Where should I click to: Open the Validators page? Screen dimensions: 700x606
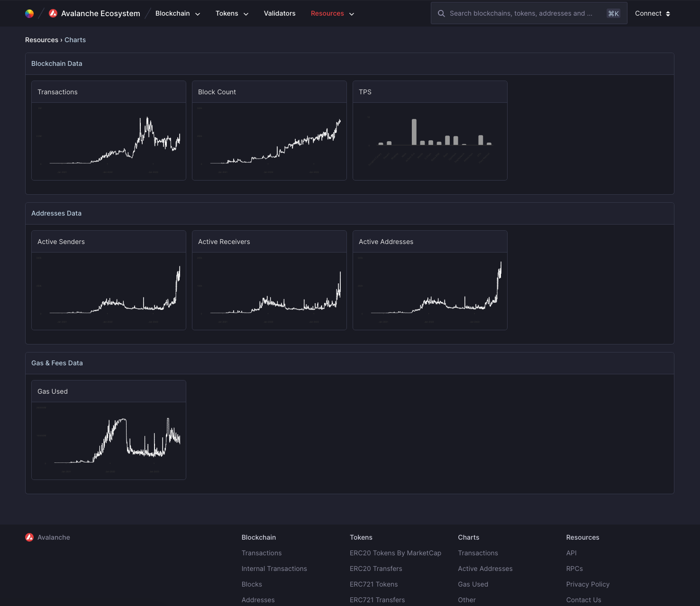click(280, 13)
